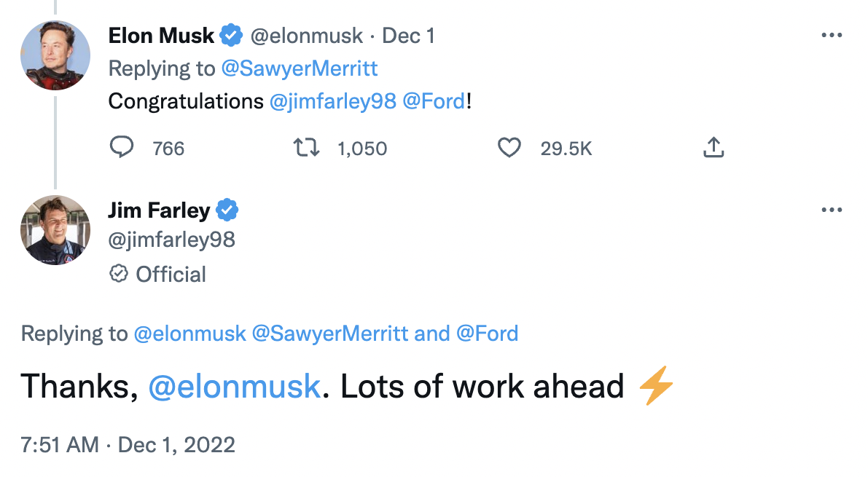Click the @jimfarley98 handle under Jim Farley

click(x=171, y=239)
